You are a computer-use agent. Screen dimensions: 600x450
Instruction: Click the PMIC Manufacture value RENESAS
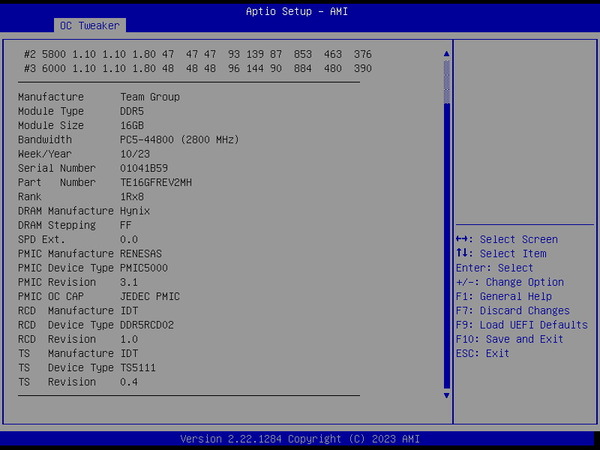141,254
